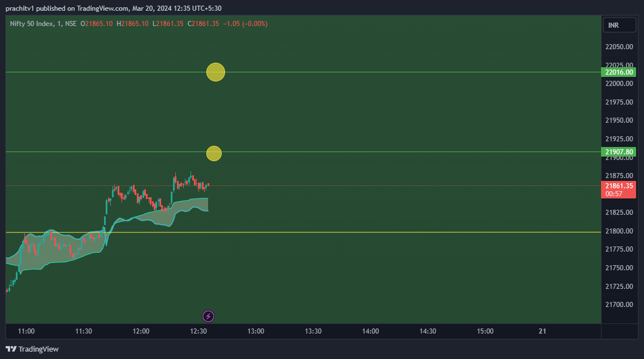Click the 22050.00 price axis label

coord(619,47)
